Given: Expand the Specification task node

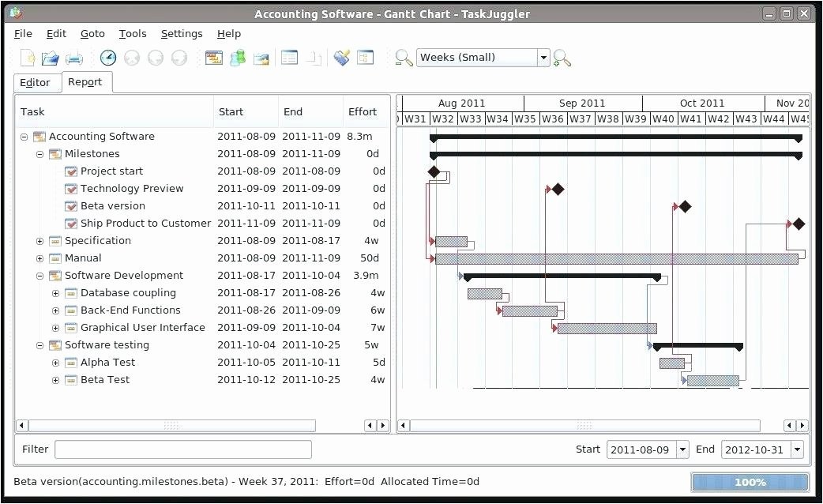Looking at the screenshot, I should pos(39,241).
